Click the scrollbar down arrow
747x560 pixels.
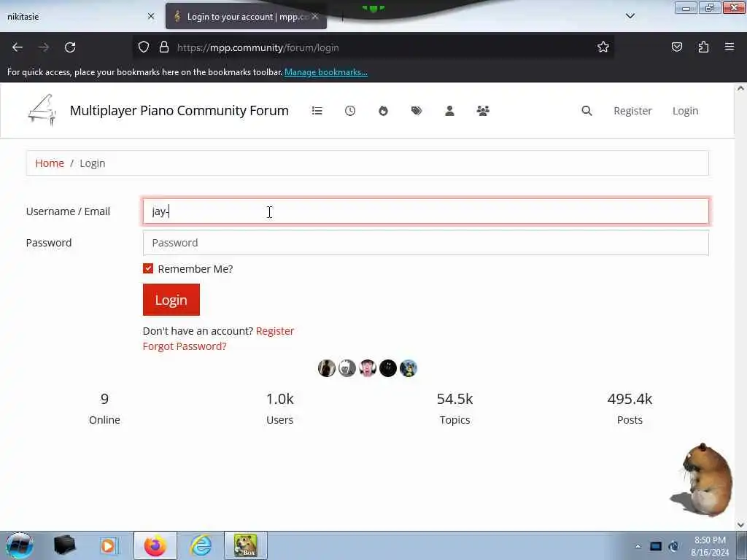coord(740,525)
